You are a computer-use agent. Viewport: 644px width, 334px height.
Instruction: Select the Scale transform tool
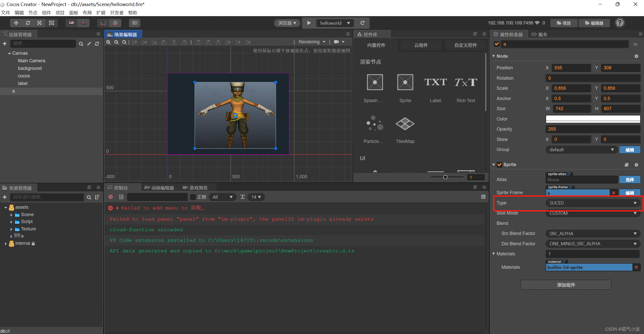coord(39,23)
